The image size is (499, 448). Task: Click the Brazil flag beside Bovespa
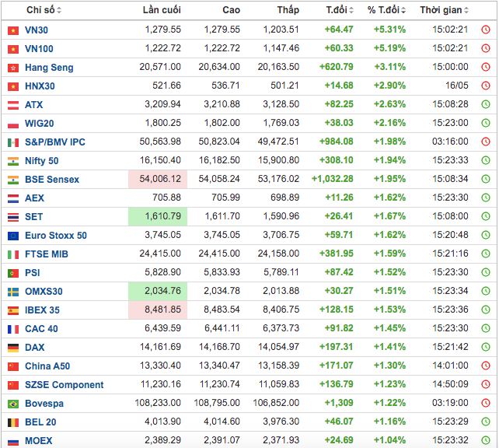12,404
